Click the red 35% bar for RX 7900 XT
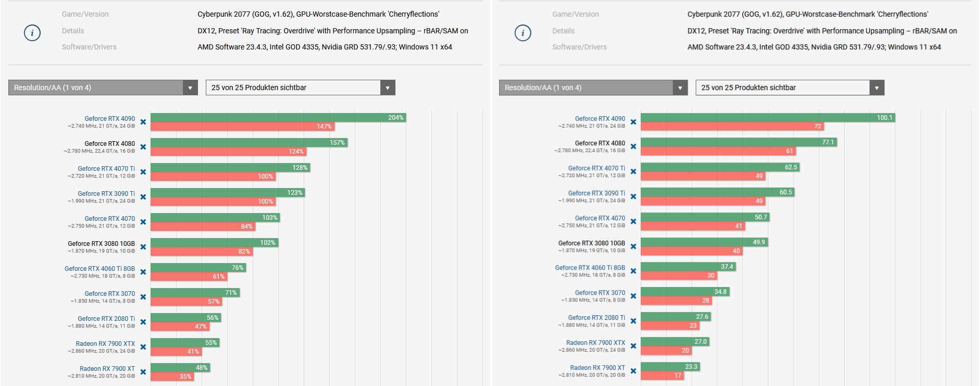This screenshot has width=980, height=386. point(172,377)
